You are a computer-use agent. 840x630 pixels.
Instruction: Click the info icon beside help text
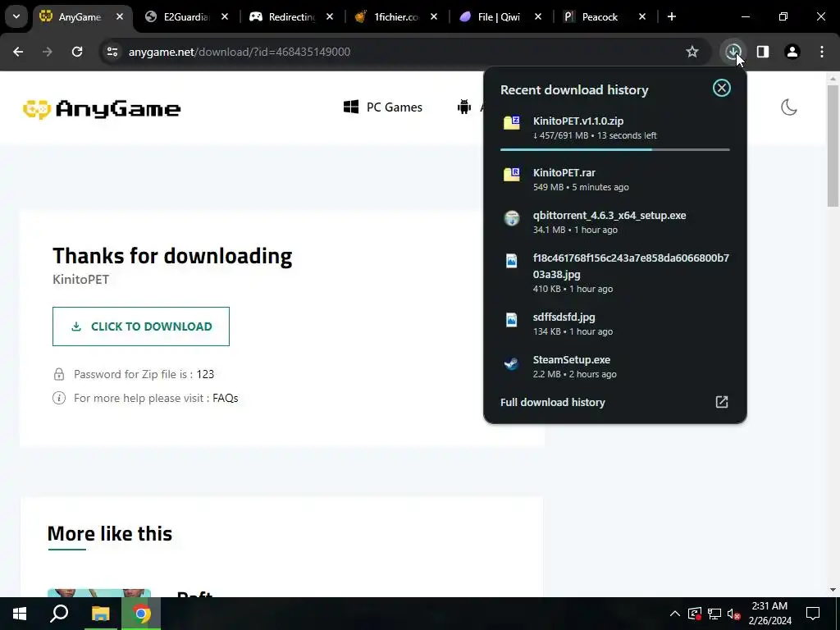59,398
